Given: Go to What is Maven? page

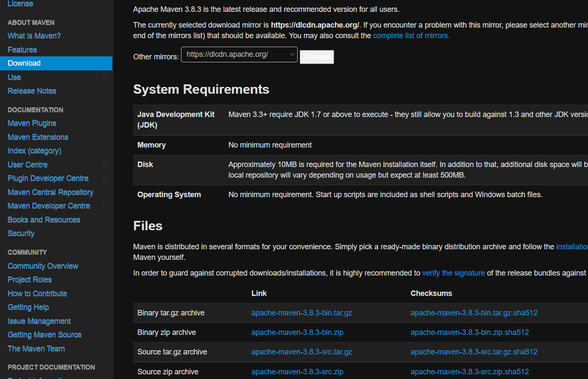Looking at the screenshot, I should 34,36.
